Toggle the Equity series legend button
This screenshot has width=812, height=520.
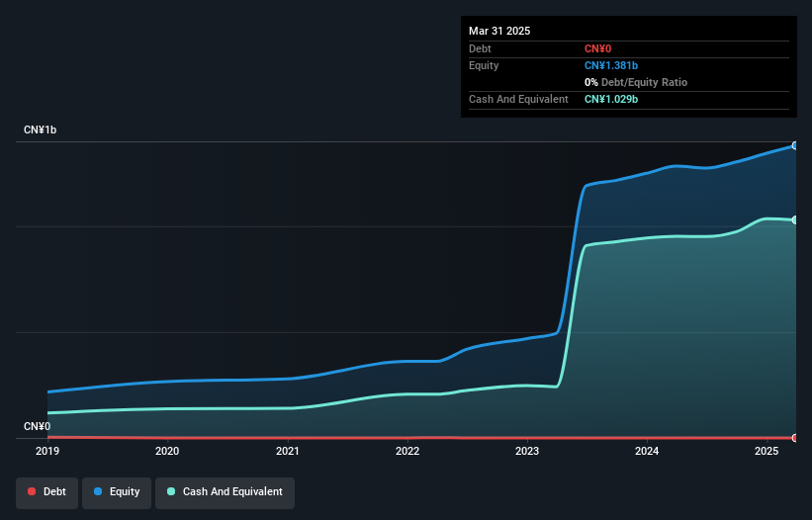(x=117, y=491)
